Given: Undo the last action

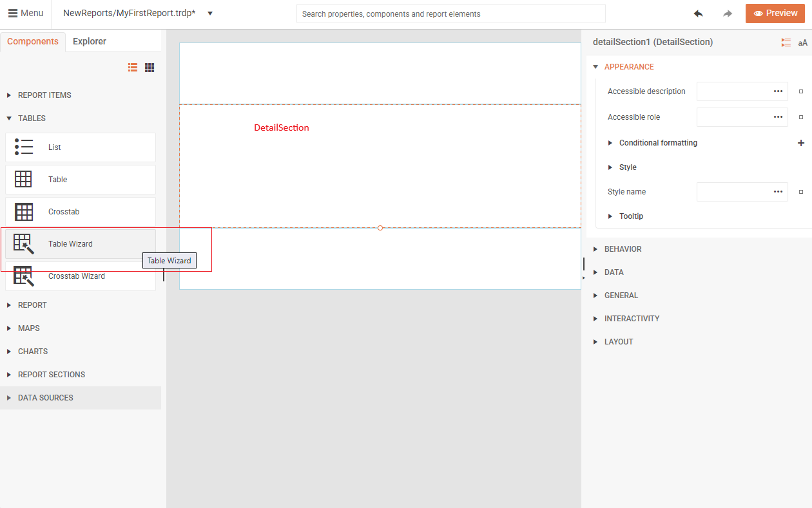Looking at the screenshot, I should point(698,14).
